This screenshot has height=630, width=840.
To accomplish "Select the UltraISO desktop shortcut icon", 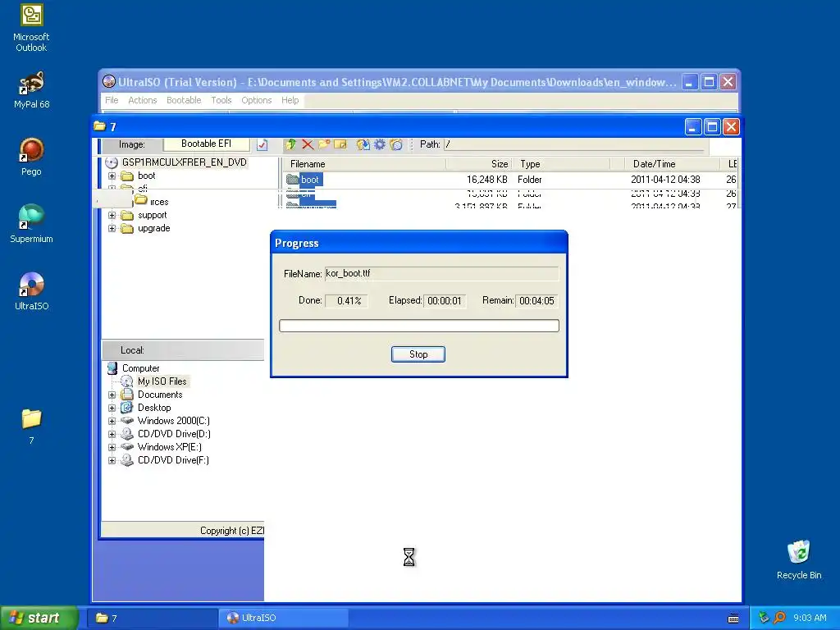I will tap(31, 285).
